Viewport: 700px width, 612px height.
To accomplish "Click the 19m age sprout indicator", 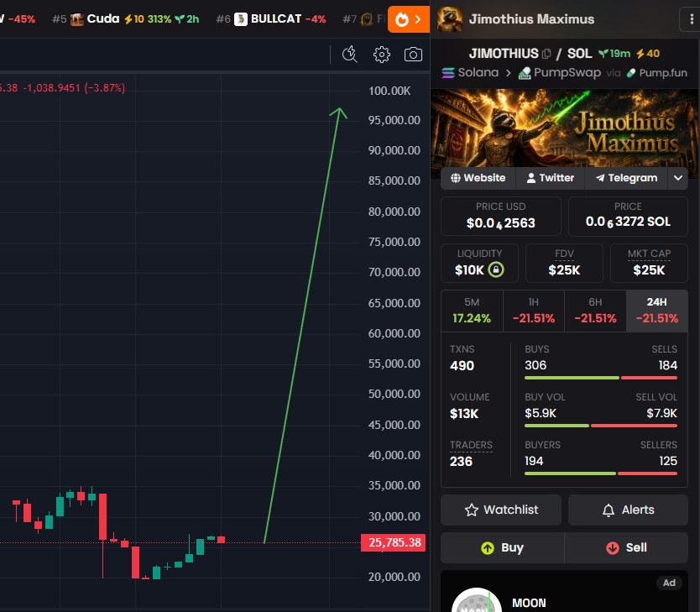I will pos(614,54).
